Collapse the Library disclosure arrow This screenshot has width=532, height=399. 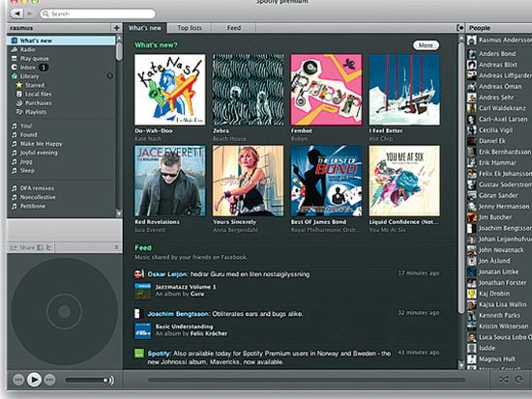[x=110, y=75]
